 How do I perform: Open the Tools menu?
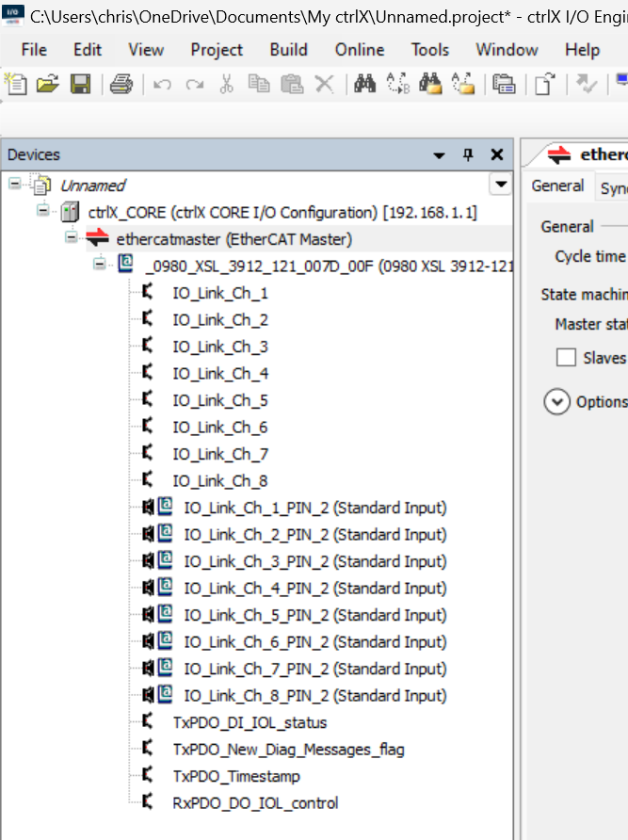click(429, 50)
